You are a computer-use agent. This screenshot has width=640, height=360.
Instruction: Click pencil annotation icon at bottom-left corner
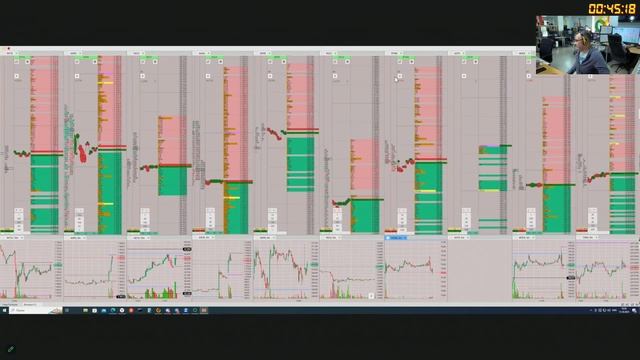(11, 349)
